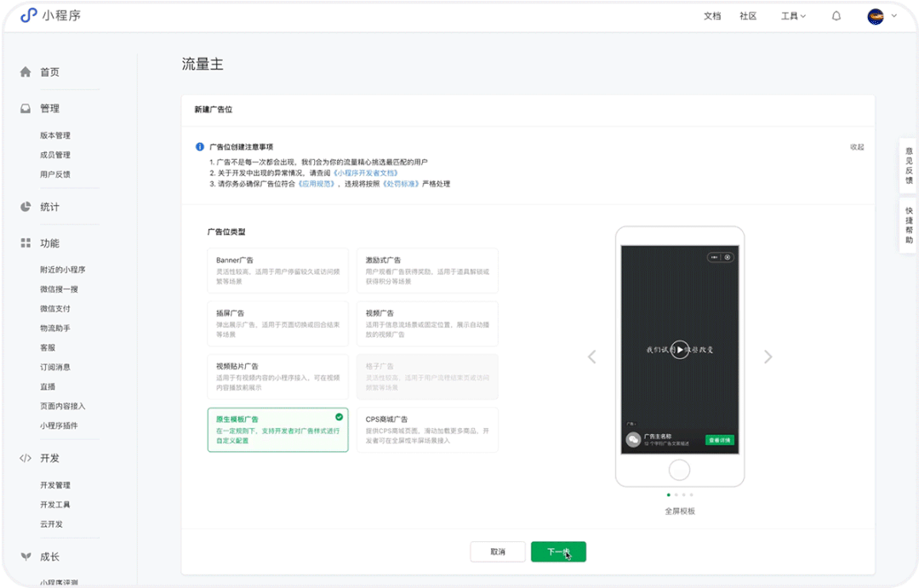Select the 开发 code icon in sidebar
The width and height of the screenshot is (919, 588).
click(x=26, y=457)
